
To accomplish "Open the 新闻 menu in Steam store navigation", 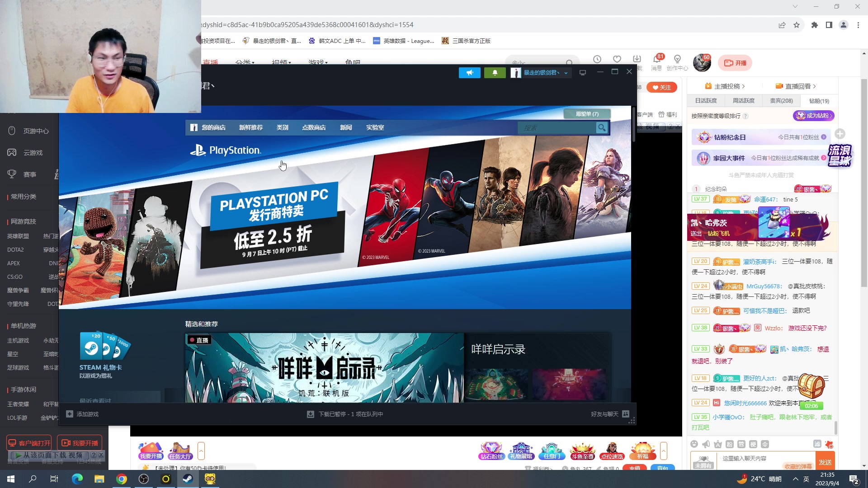I will pos(346,127).
